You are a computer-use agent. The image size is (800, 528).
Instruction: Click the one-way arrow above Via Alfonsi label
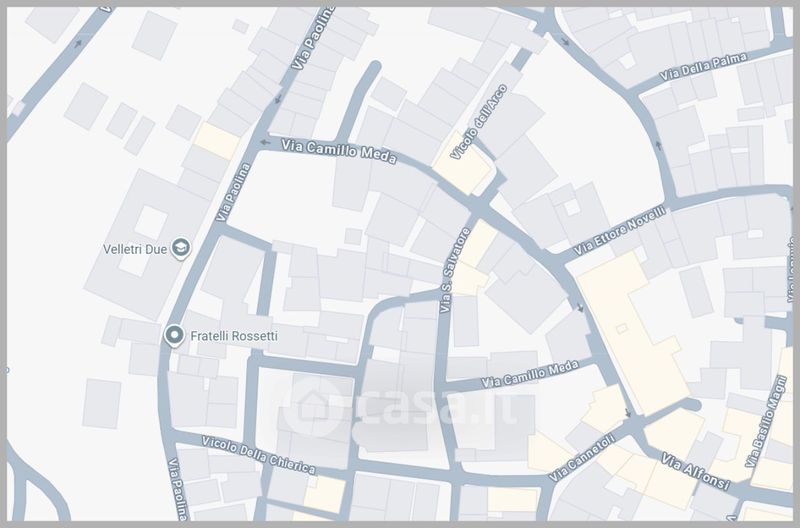pos(627,413)
